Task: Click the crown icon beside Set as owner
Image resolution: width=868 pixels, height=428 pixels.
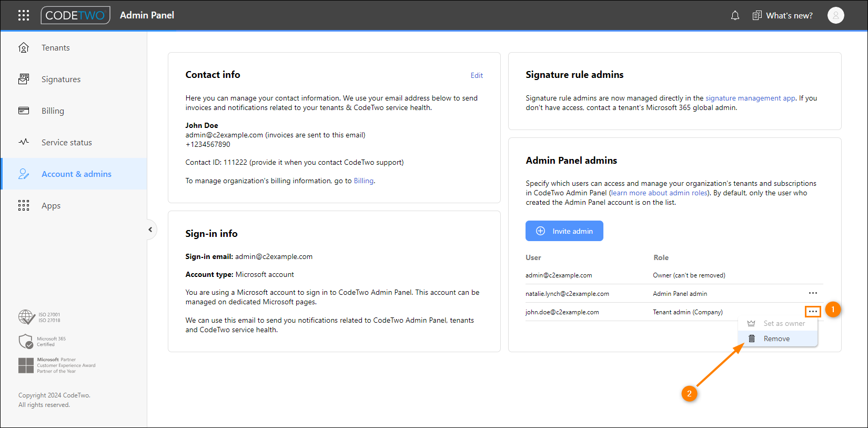Action: 751,323
